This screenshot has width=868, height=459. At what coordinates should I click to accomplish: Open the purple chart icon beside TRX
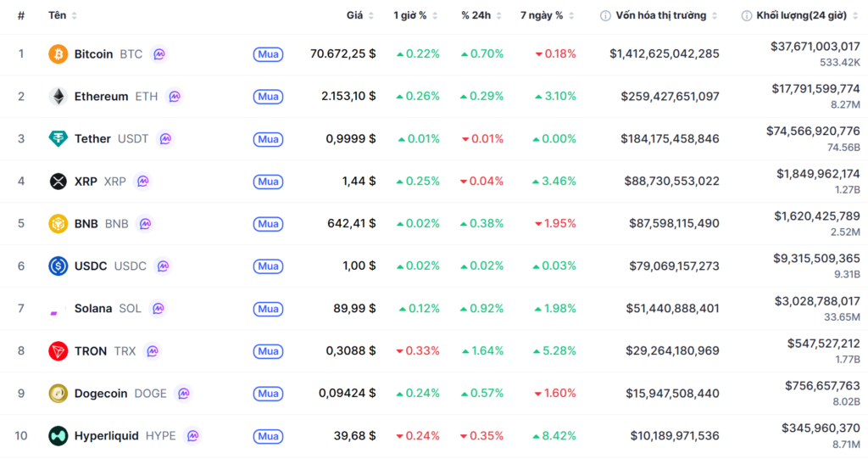pos(153,351)
